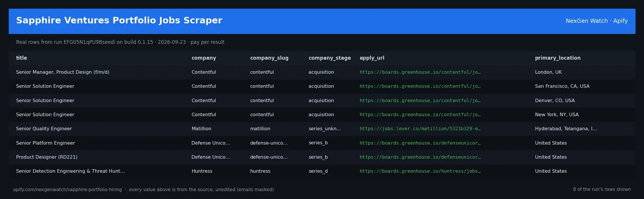This screenshot has height=199, width=644.
Task: Click slug 'defense-unico…' in Senior Platform Engineer row
Action: 269,143
